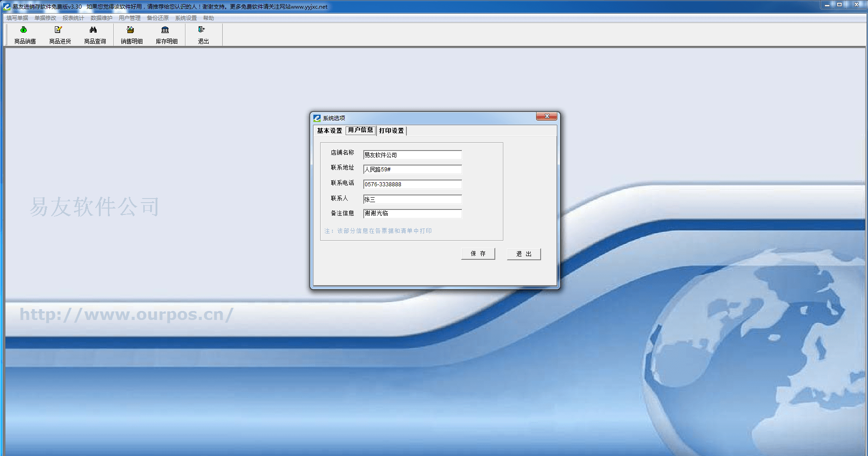Open the 帮助 menu
Screen dimensions: 868x456
click(208, 18)
